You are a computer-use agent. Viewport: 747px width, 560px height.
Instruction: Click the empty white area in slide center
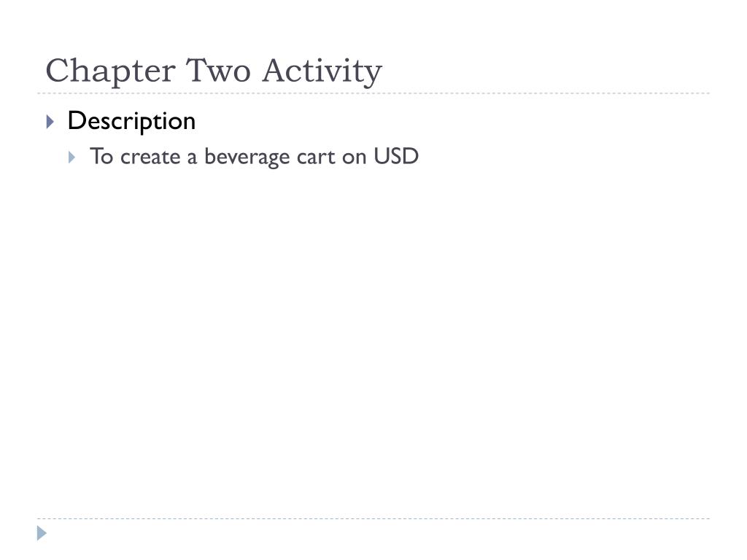click(373, 333)
